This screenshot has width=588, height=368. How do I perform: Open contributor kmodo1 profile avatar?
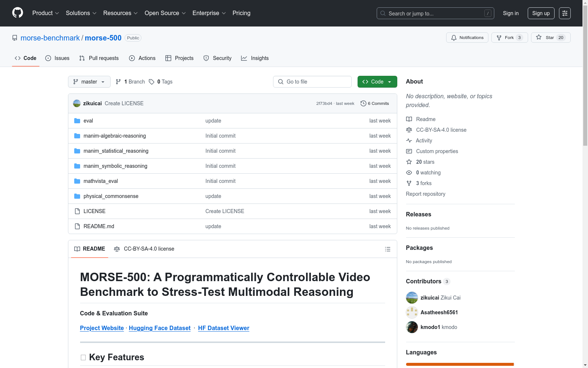coord(412,327)
